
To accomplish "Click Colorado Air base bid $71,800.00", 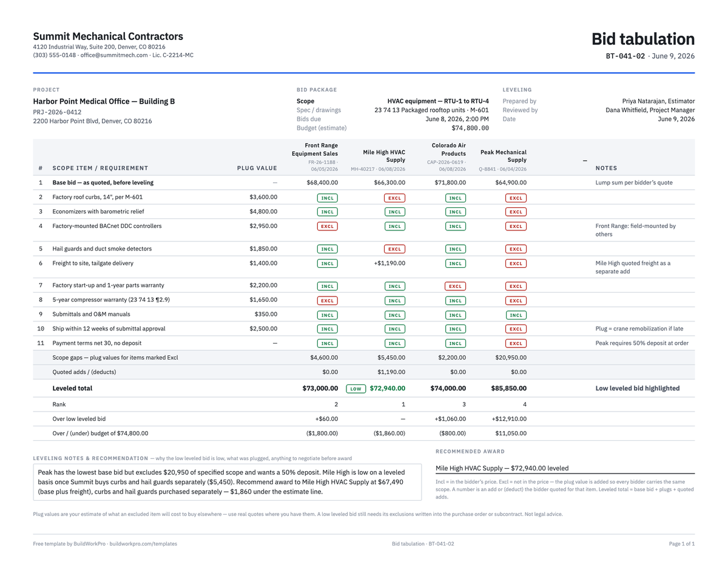I will [x=450, y=182].
